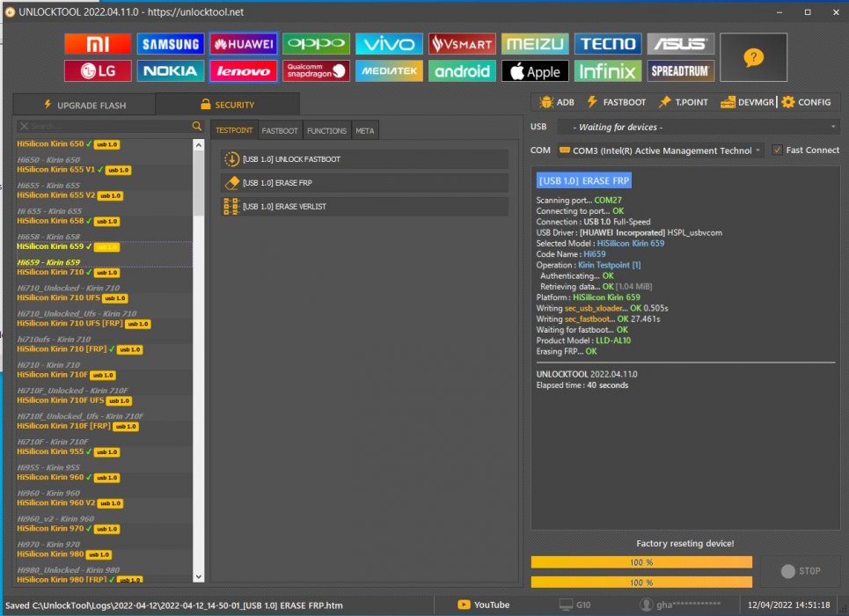Open the gha user account entry
The image size is (849, 616).
[x=680, y=605]
